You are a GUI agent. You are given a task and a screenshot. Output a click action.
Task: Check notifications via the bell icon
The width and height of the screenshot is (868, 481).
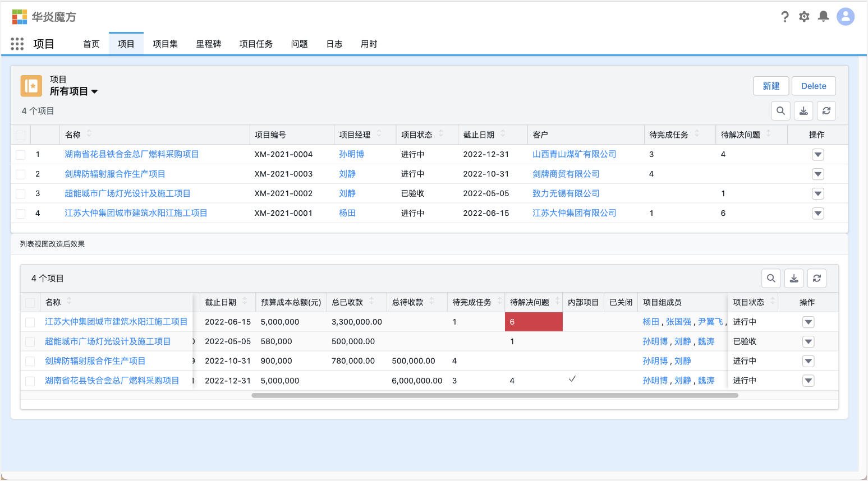click(823, 17)
